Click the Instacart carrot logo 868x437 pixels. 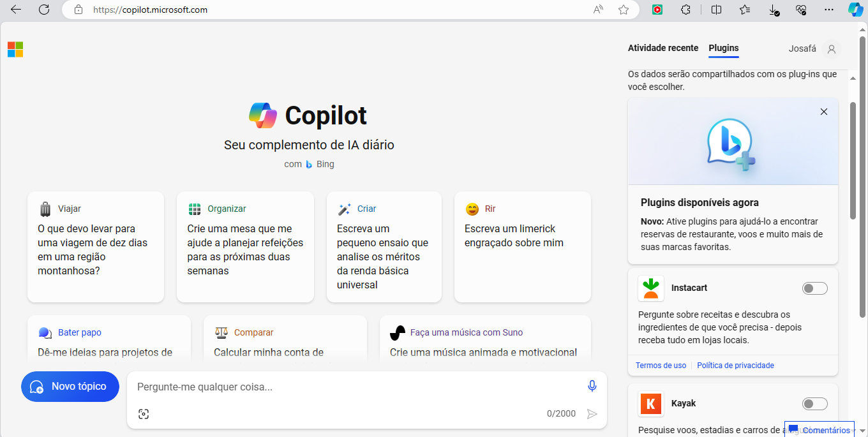tap(650, 288)
